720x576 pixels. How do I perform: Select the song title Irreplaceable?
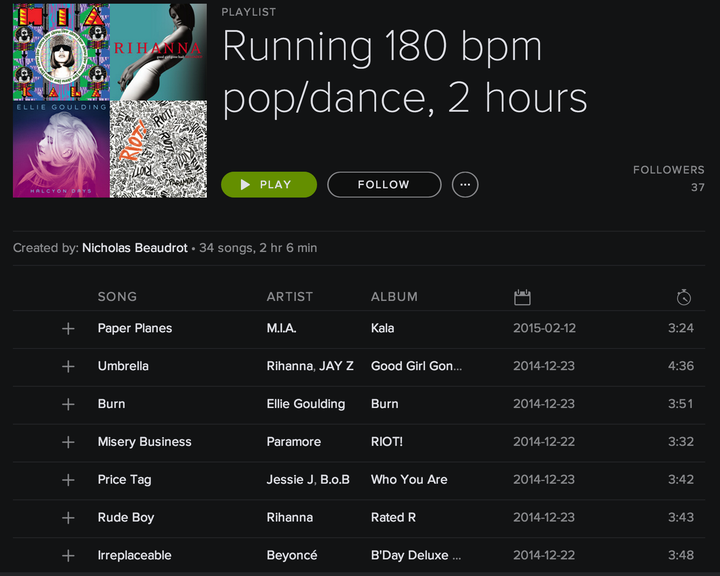(135, 555)
